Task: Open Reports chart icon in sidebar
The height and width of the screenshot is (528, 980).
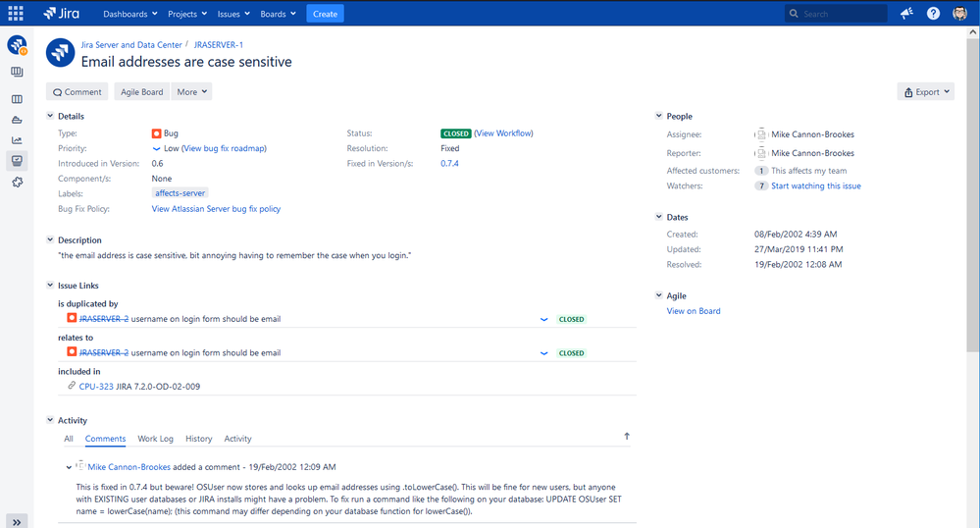Action: coord(18,140)
